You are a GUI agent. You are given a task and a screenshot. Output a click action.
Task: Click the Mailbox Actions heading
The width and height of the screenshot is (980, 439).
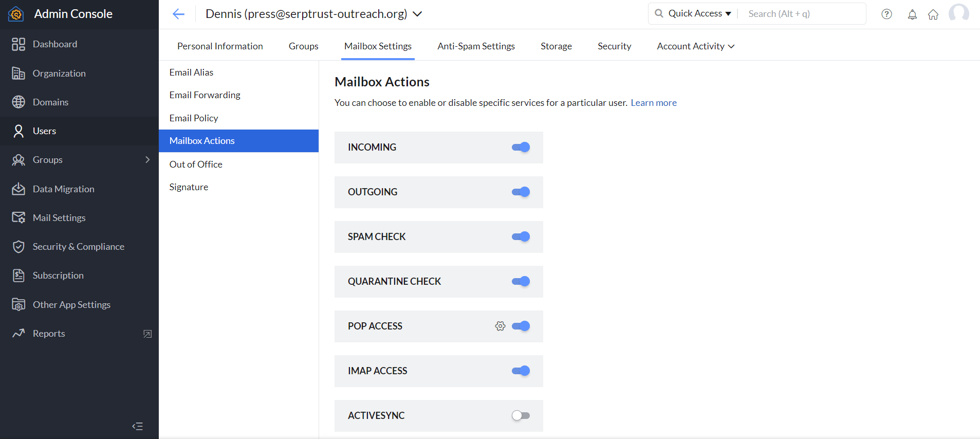(x=382, y=82)
